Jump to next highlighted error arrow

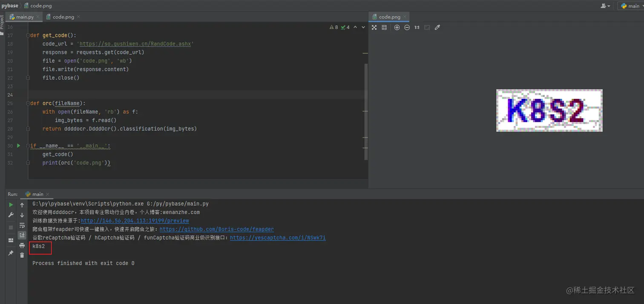363,27
